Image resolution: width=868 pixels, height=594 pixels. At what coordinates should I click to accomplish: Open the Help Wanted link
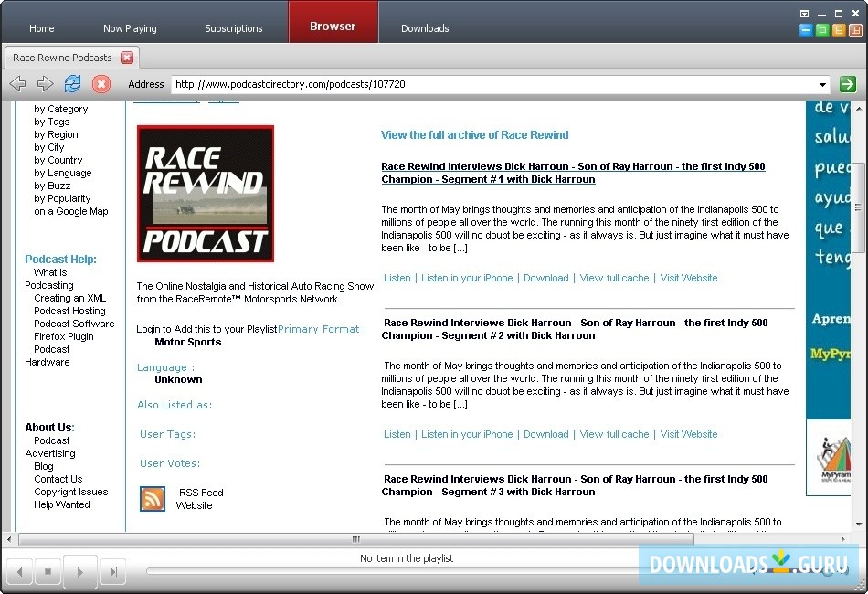62,504
